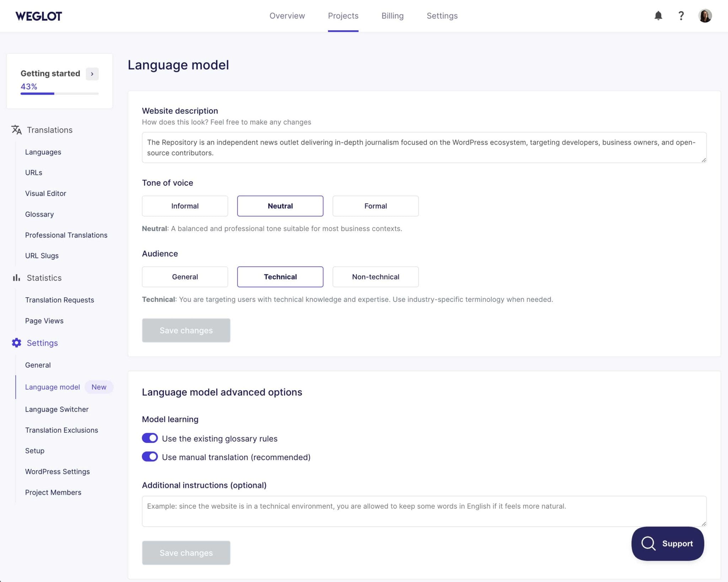Screen dimensions: 728x582
Task: Open the help question mark icon
Action: tap(681, 16)
